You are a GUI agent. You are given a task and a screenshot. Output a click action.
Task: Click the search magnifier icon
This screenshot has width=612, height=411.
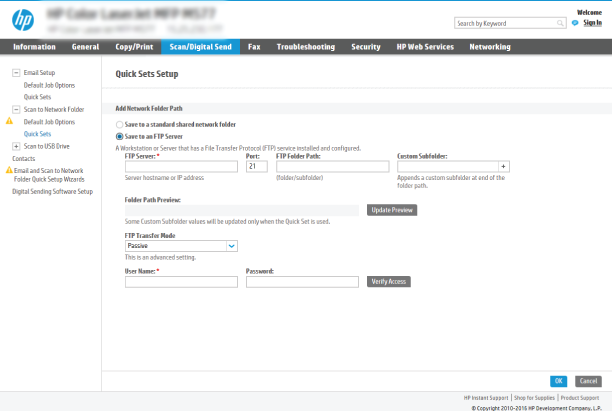(x=562, y=21)
